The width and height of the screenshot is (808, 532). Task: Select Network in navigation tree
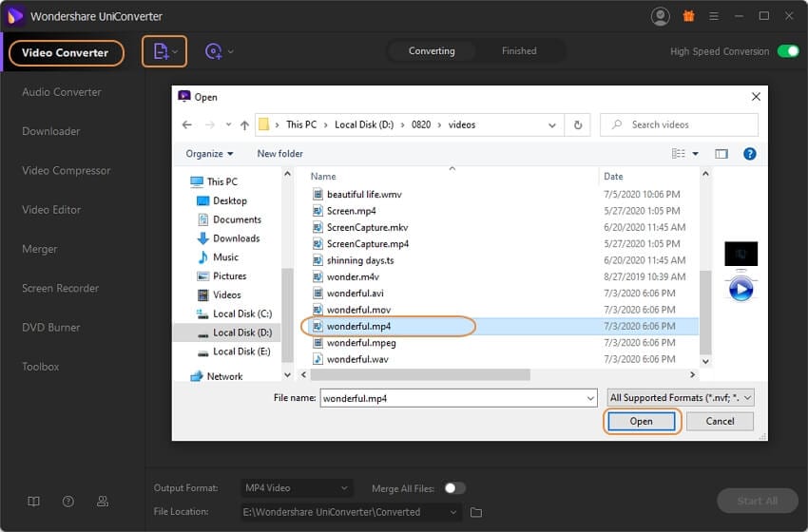click(216, 376)
